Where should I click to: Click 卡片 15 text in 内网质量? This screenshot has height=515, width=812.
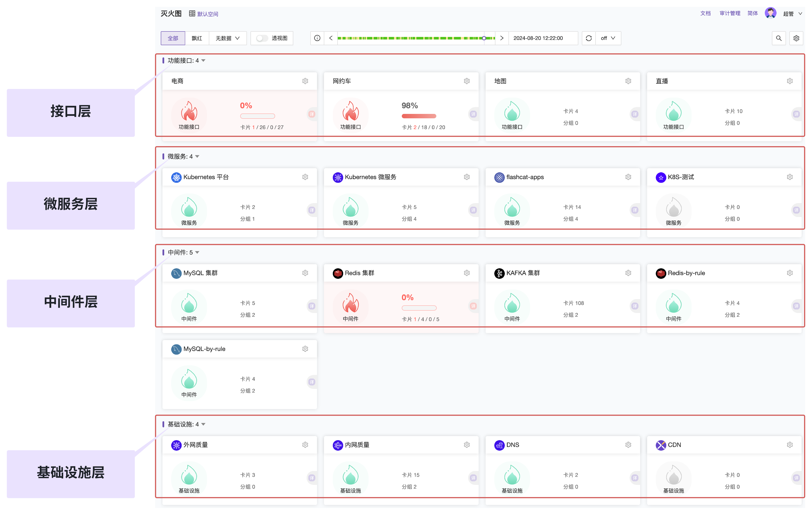[410, 475]
